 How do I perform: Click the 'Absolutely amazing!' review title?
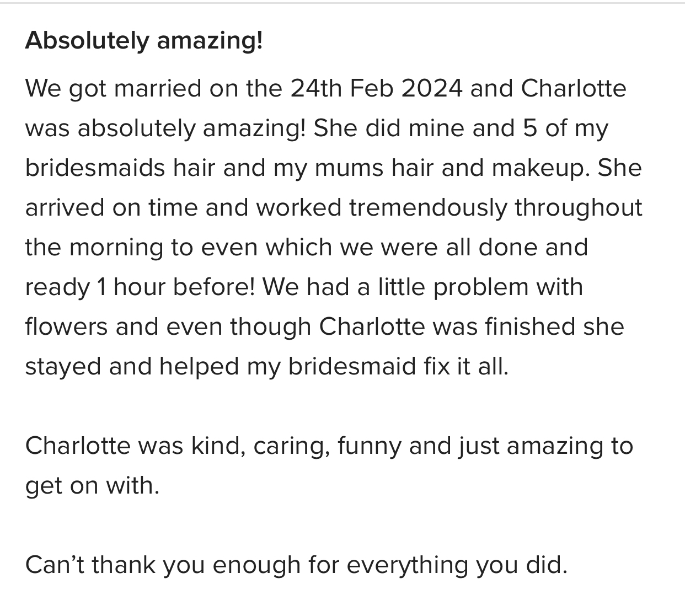144,41
